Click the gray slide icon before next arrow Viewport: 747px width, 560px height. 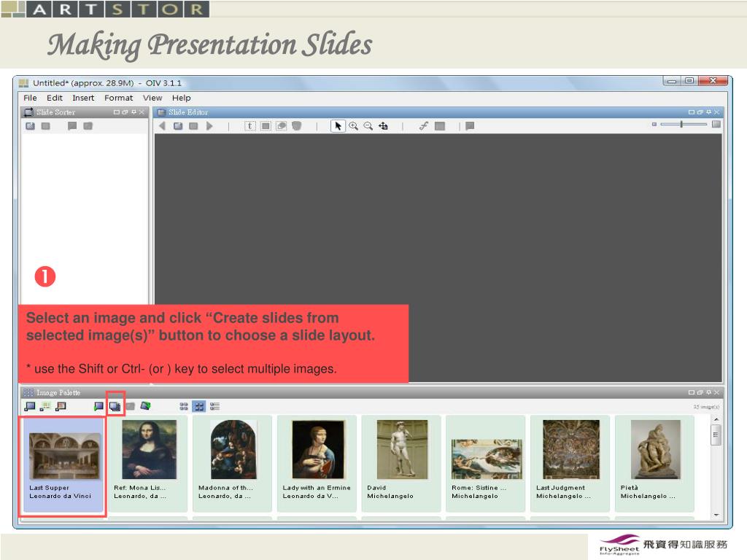click(x=193, y=126)
